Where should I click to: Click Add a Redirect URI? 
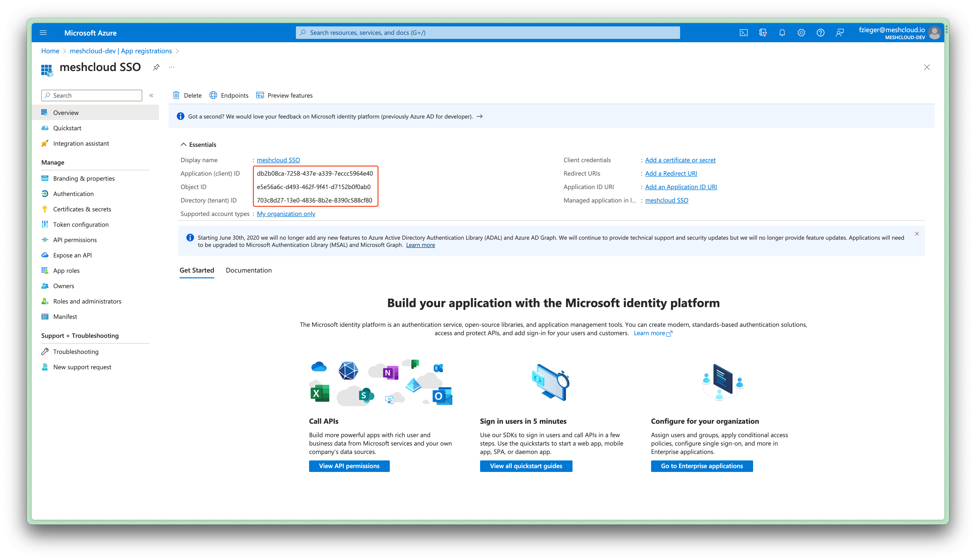coord(671,173)
